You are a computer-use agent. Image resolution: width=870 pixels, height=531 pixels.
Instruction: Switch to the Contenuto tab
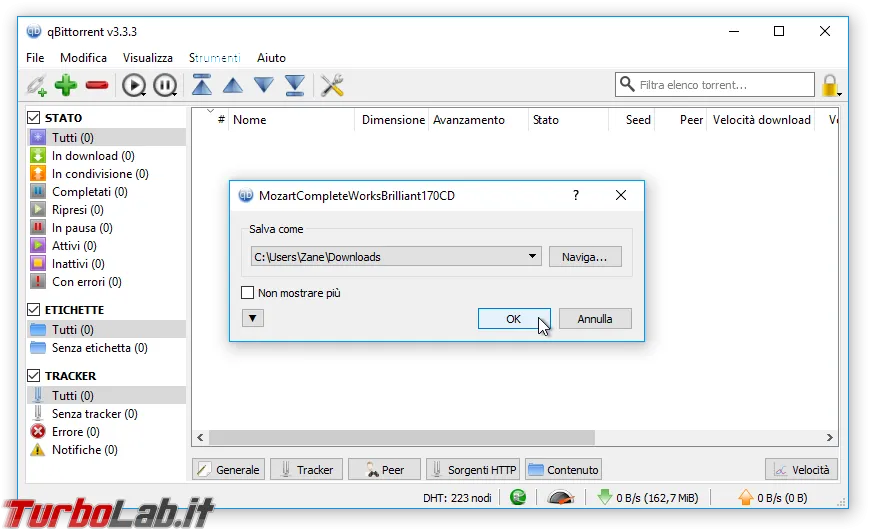pyautogui.click(x=563, y=469)
